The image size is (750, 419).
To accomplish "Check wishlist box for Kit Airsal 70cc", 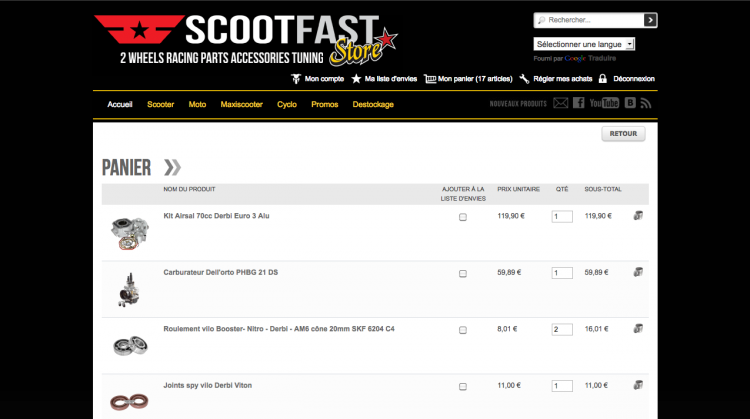I will [x=462, y=217].
